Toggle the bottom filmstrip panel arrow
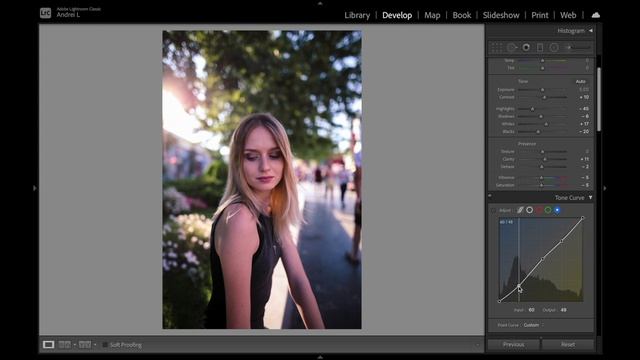 click(320, 357)
